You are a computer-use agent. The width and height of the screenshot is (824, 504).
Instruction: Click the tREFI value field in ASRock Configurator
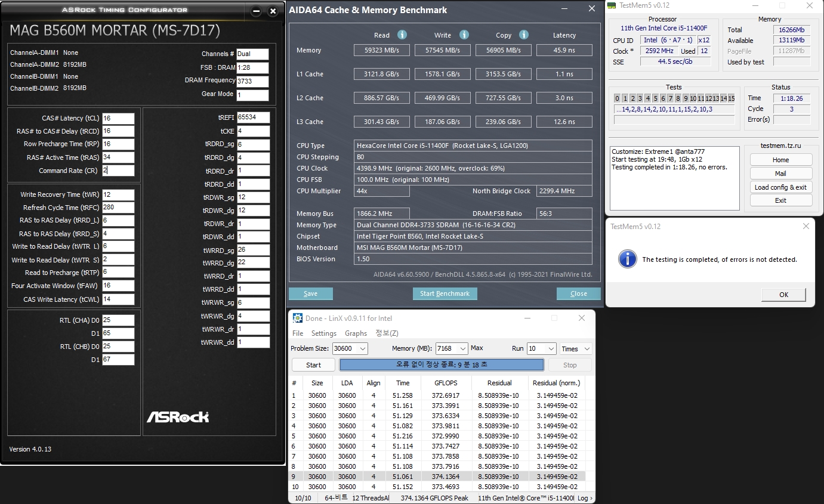[253, 118]
